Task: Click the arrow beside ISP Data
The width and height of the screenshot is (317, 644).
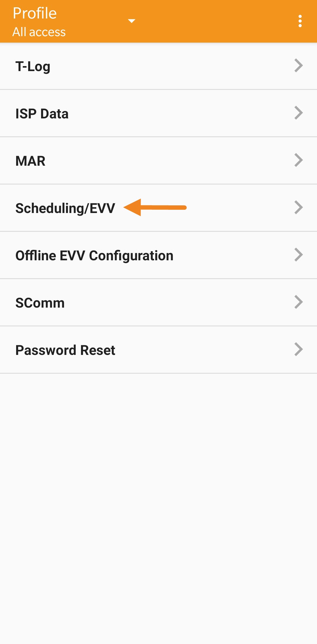Action: [299, 113]
